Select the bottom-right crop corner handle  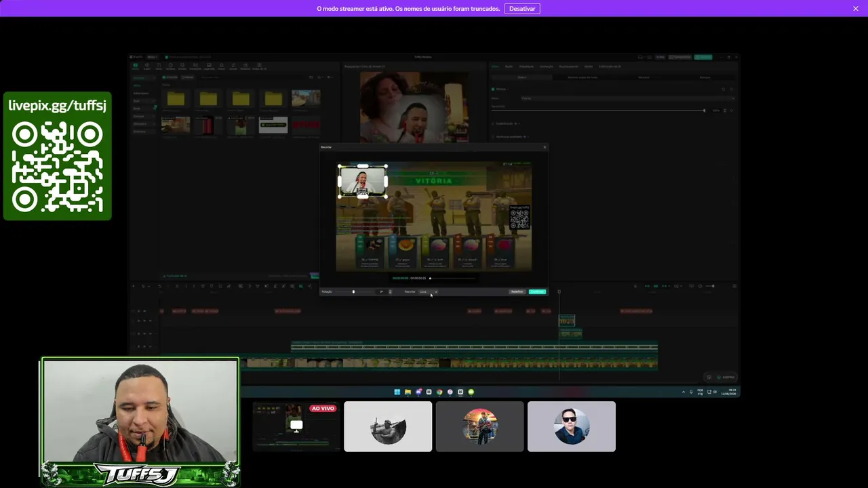point(386,197)
